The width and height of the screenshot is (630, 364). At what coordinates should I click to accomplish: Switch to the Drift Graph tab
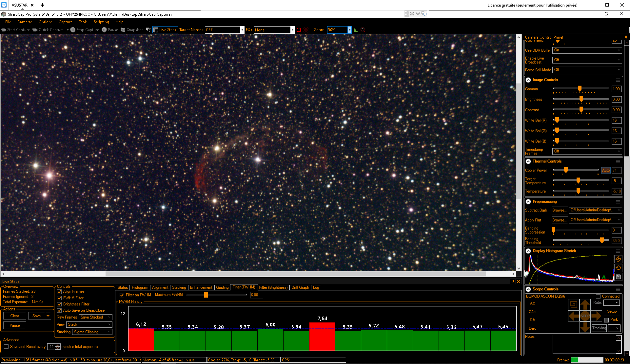click(x=300, y=288)
